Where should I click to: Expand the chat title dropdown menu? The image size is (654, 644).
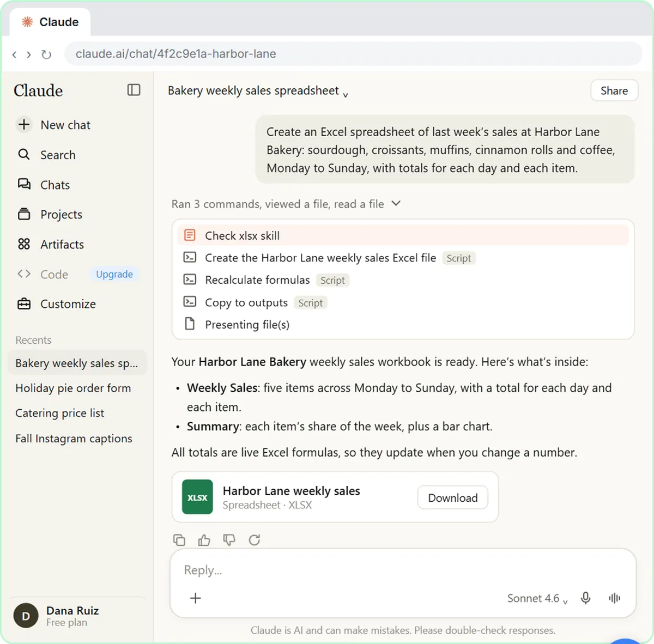tap(346, 94)
